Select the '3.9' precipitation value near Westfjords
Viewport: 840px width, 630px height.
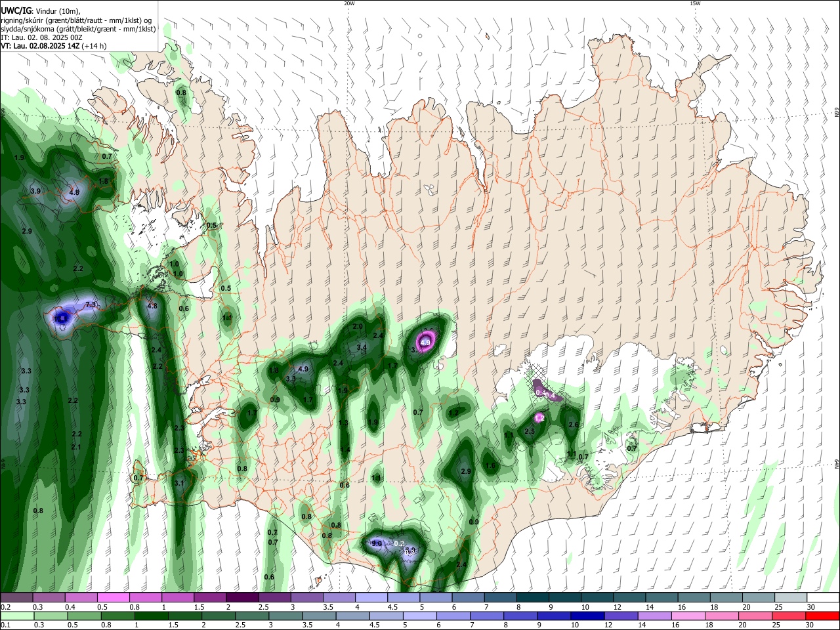[x=35, y=191]
